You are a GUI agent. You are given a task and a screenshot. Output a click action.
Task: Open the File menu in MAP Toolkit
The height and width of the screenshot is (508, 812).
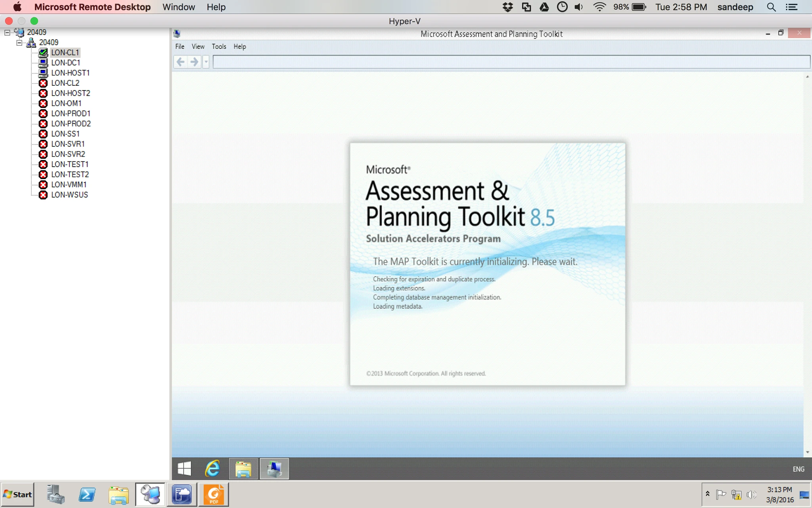[180, 46]
